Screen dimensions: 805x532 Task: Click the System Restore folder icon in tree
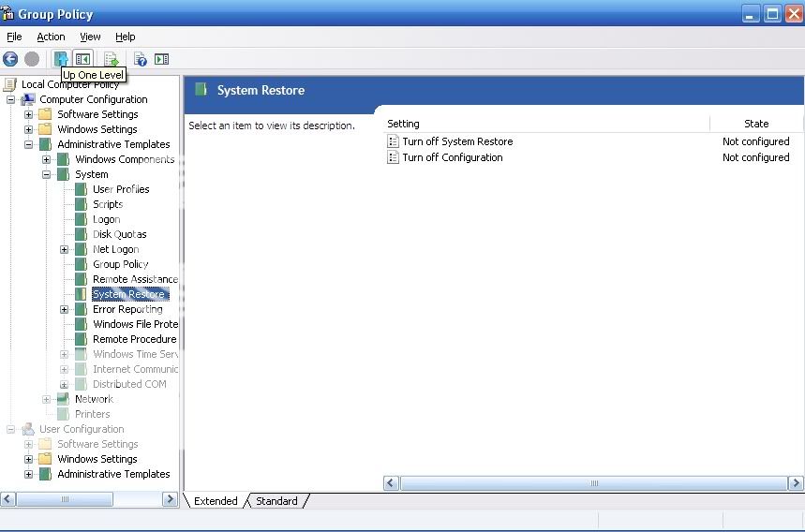point(82,294)
